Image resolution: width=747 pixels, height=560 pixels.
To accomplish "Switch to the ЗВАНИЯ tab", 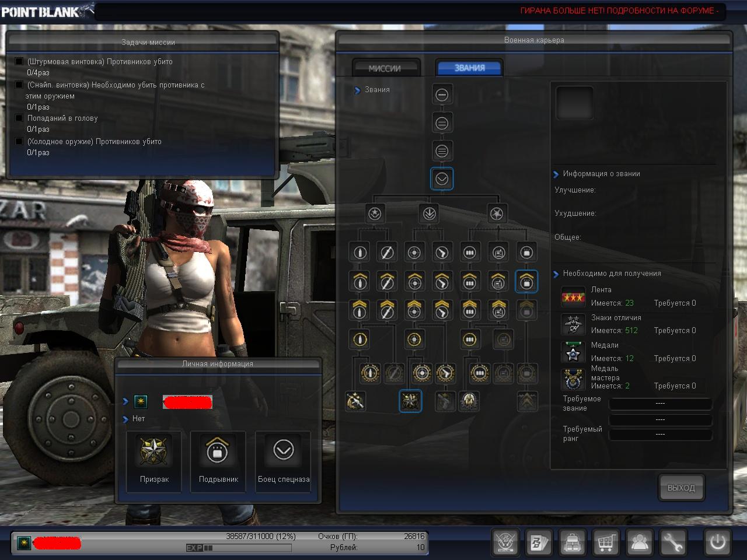I will [469, 68].
